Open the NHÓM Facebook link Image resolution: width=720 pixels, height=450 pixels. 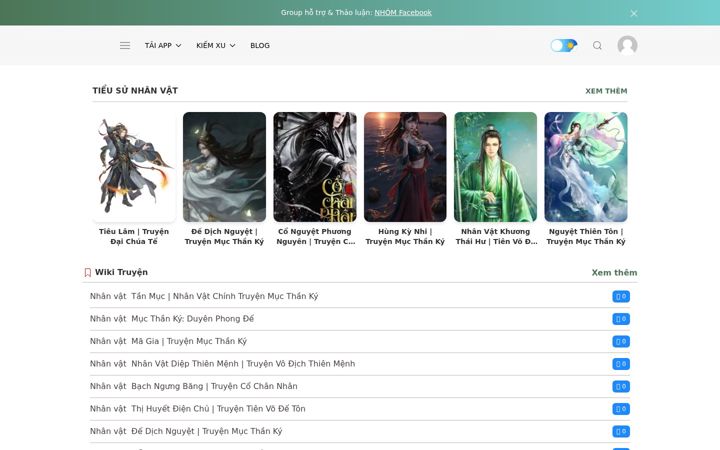coord(403,12)
